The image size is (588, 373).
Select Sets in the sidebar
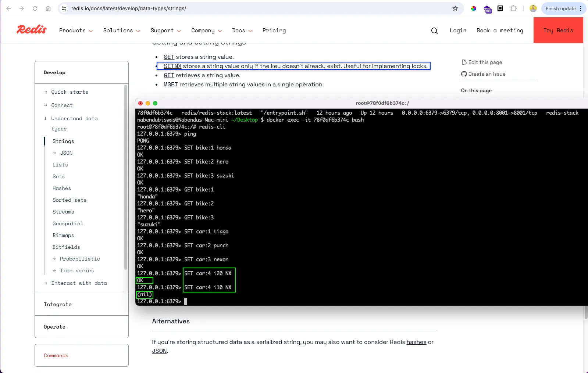coord(58,176)
